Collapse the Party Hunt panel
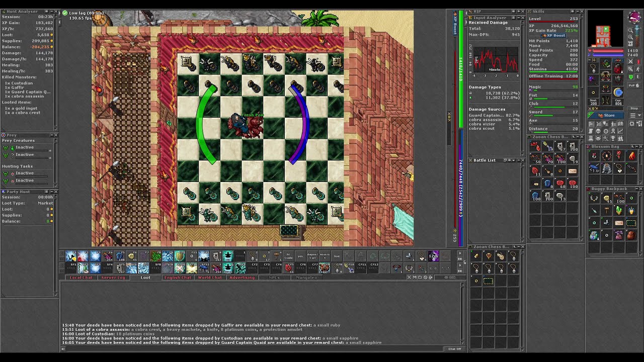The width and height of the screenshot is (644, 362). tap(52, 192)
